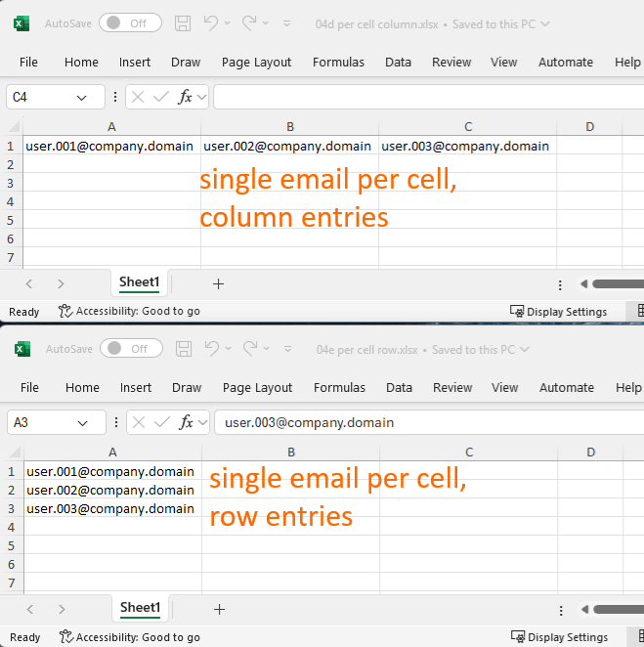Select the Sheet1 tab in the top window
The height and width of the screenshot is (647, 644).
[x=140, y=282]
